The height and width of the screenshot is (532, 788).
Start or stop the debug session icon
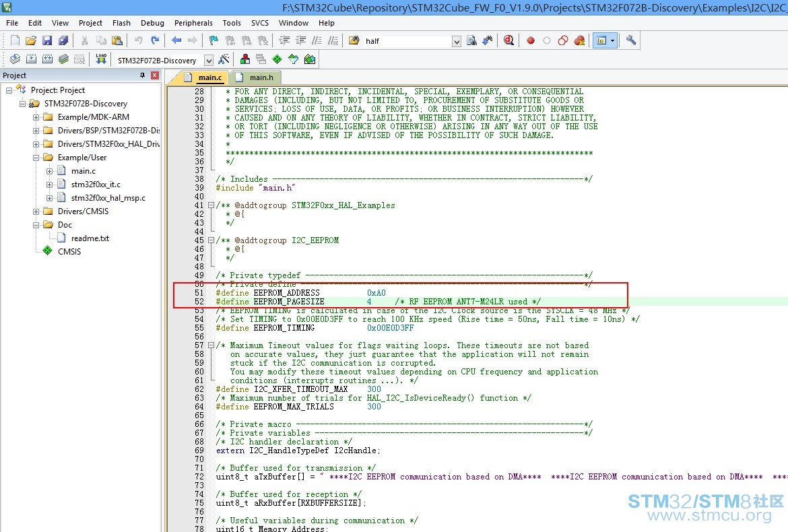(x=508, y=40)
